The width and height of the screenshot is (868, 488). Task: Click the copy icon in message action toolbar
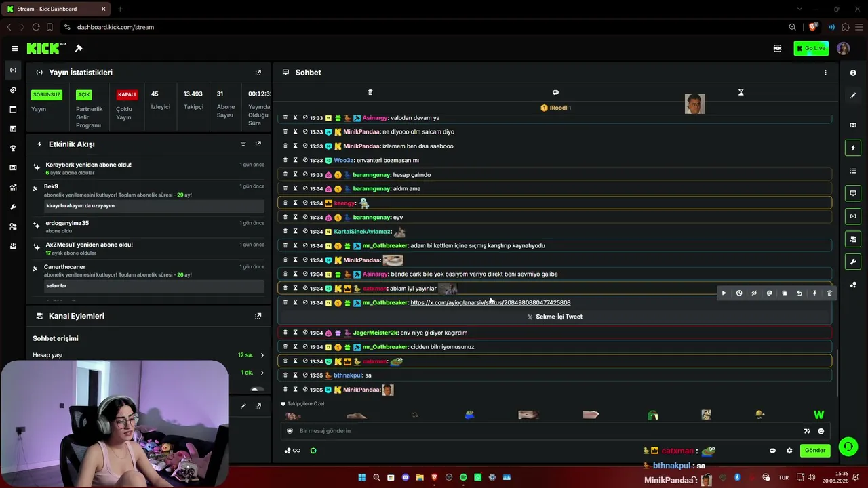pos(785,293)
